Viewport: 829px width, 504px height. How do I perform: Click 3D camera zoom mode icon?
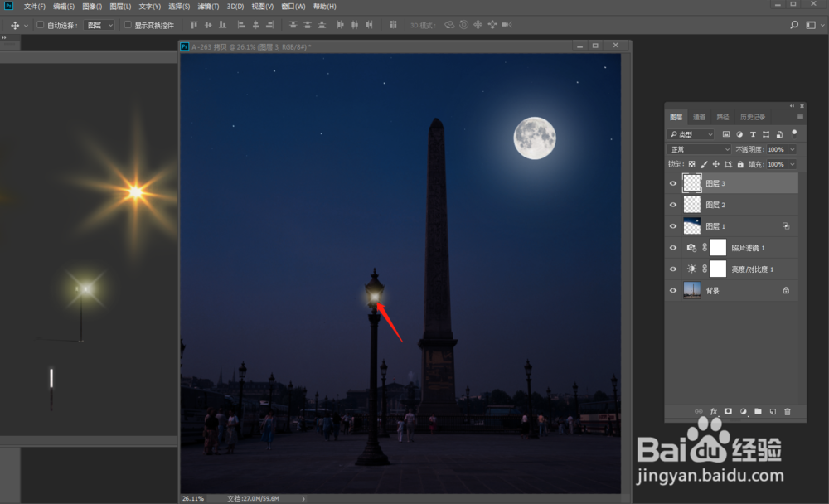coord(507,25)
